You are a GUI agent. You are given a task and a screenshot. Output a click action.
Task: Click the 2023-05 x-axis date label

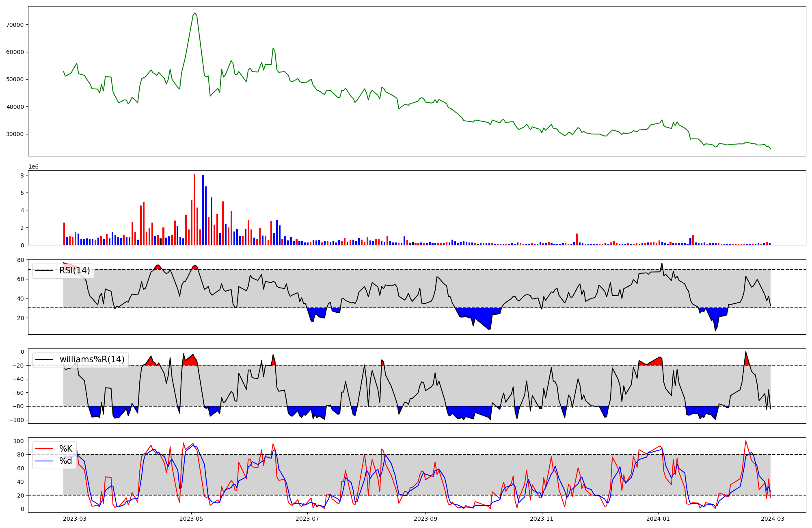pyautogui.click(x=191, y=519)
